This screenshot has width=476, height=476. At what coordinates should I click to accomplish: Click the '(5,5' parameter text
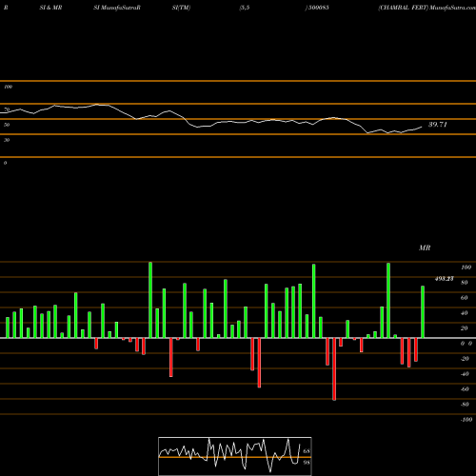click(x=245, y=8)
